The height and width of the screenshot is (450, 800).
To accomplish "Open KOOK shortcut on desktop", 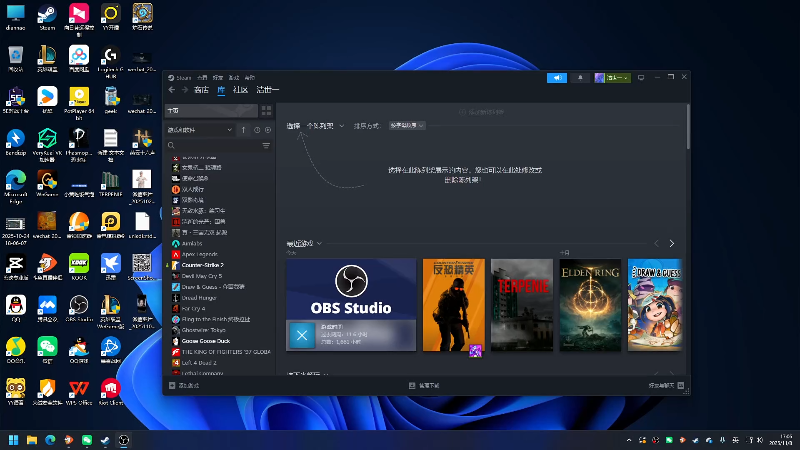I will (x=79, y=267).
